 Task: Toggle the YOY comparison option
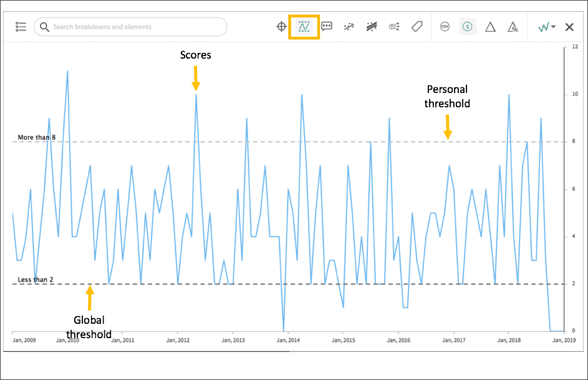point(445,26)
